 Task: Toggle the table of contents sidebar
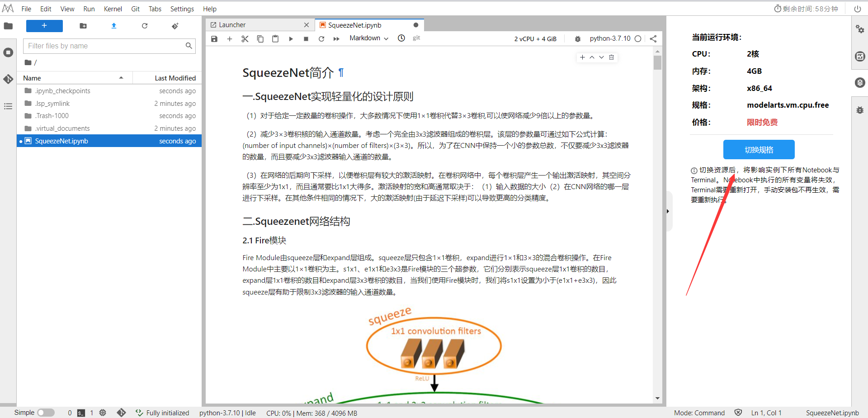click(8, 106)
